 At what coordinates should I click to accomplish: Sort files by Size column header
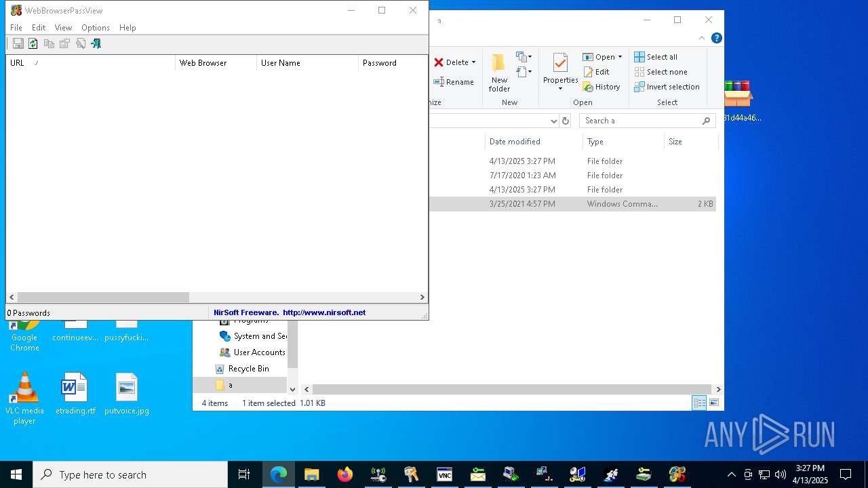pos(690,142)
